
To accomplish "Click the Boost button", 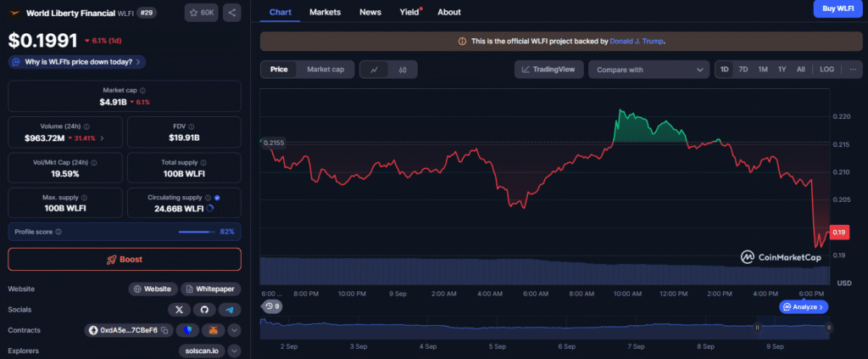I will (x=125, y=260).
